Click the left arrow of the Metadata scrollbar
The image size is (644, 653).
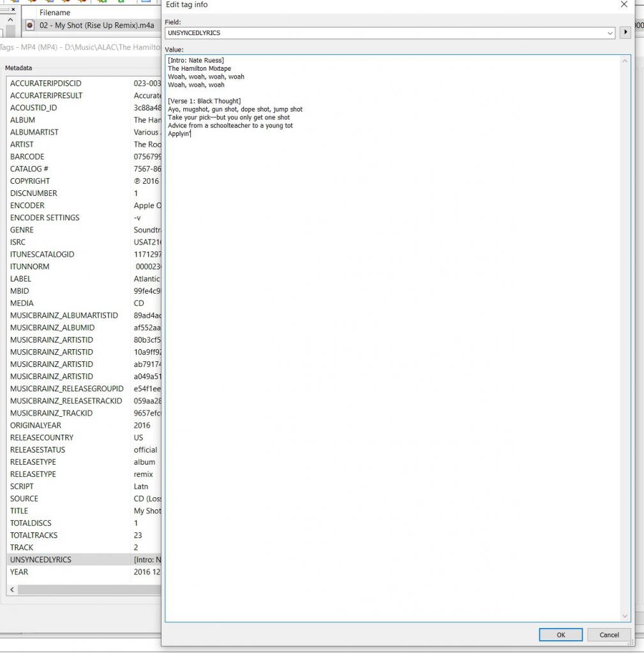pyautogui.click(x=12, y=589)
